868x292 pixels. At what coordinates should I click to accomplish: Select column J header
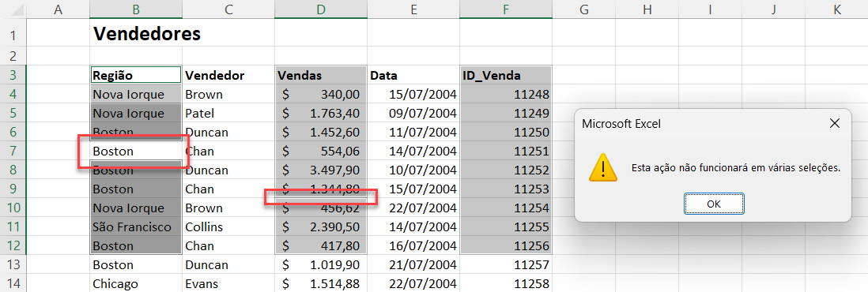click(773, 9)
